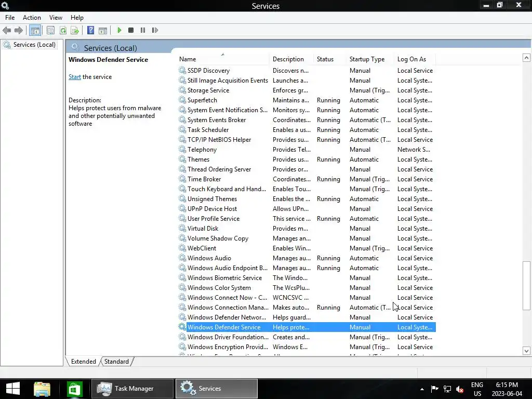Open Properties toolbar icon
This screenshot has height=399, width=532.
[x=50, y=30]
